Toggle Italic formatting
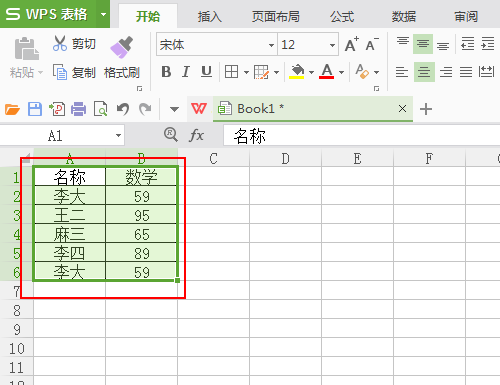 186,72
